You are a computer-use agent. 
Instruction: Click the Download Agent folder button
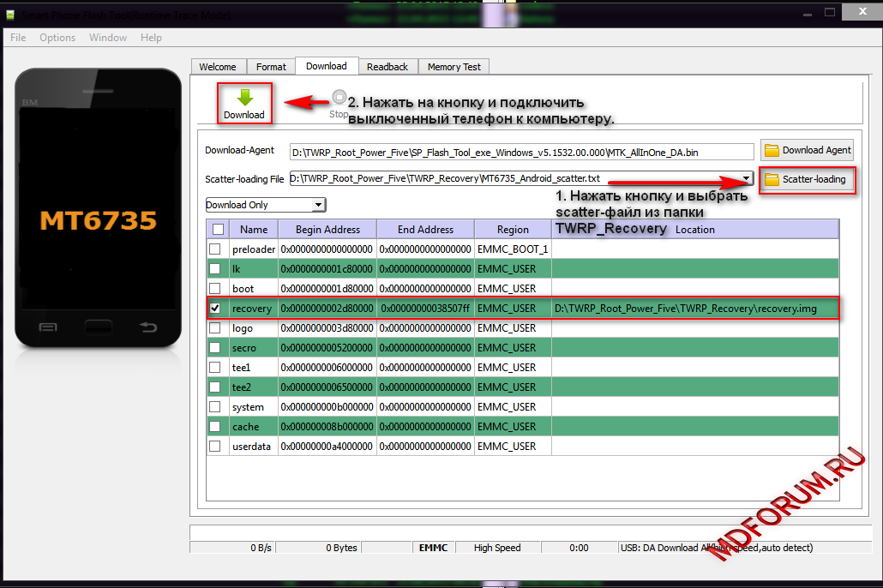(x=808, y=150)
